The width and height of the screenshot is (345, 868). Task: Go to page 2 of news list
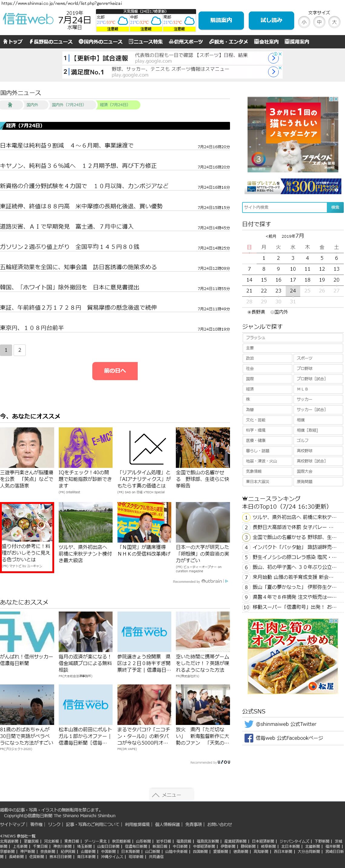coord(20,350)
